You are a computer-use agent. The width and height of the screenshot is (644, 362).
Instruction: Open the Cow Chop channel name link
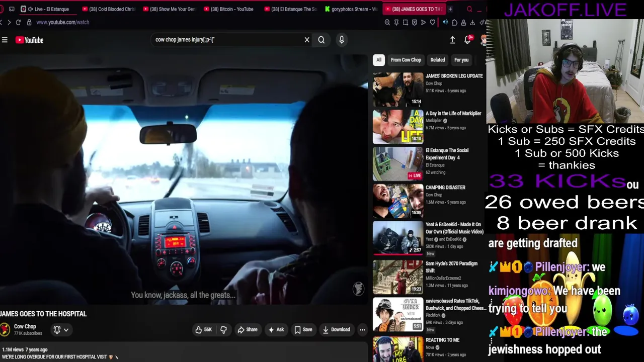tap(25, 326)
